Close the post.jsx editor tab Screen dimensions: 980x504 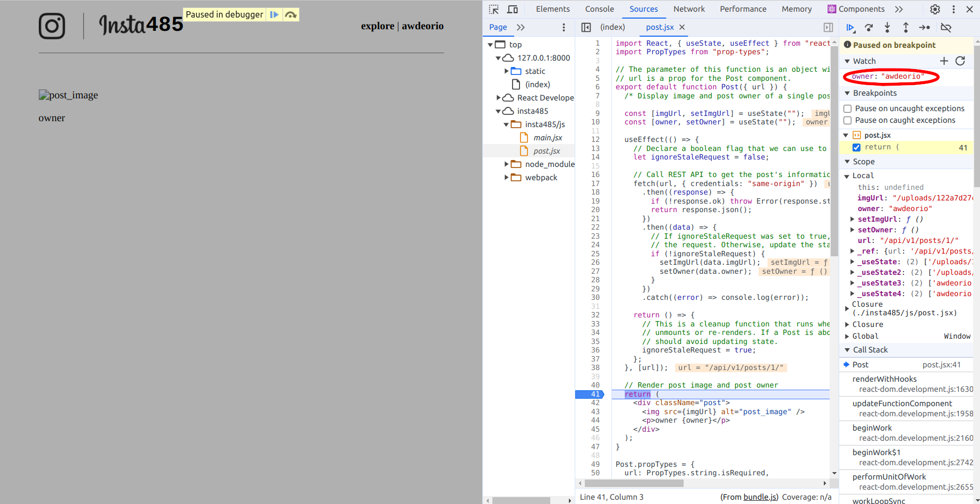682,27
